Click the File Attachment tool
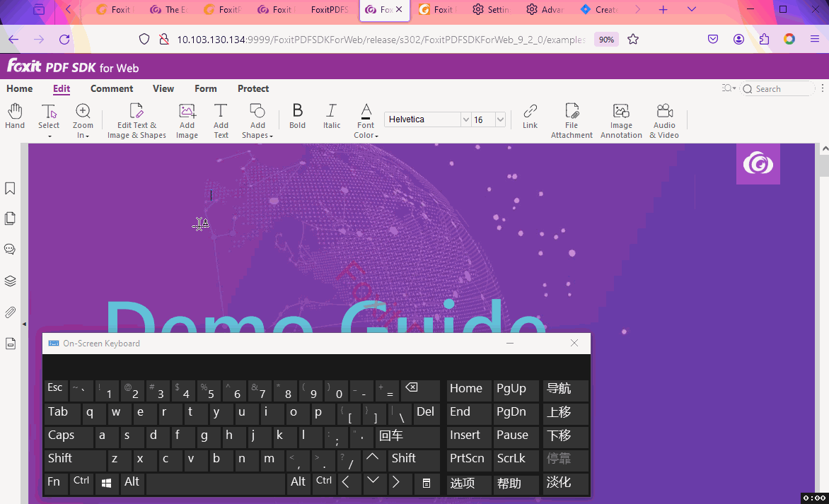 click(x=572, y=120)
